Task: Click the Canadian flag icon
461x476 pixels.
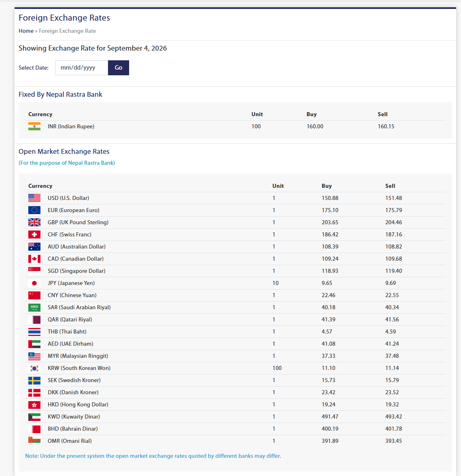Action: (x=34, y=259)
